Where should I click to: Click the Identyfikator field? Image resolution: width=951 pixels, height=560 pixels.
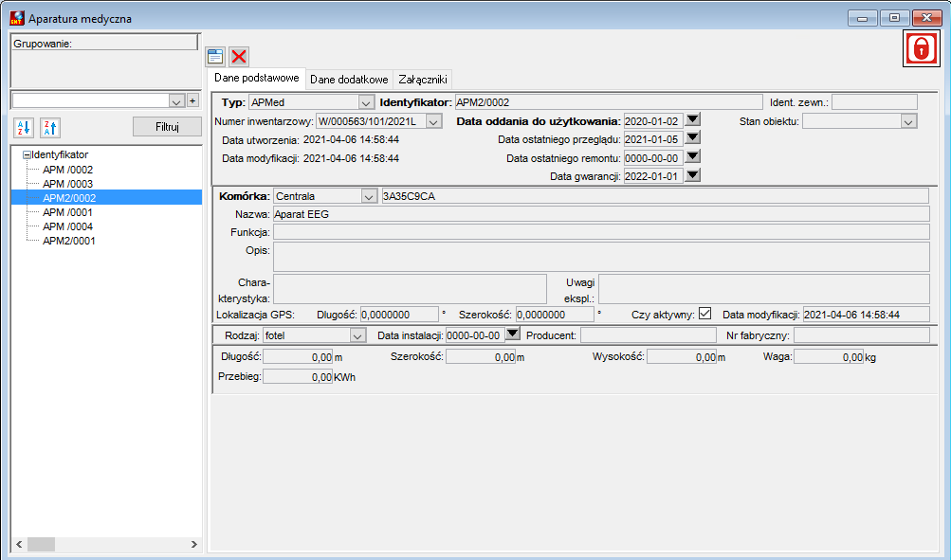609,102
